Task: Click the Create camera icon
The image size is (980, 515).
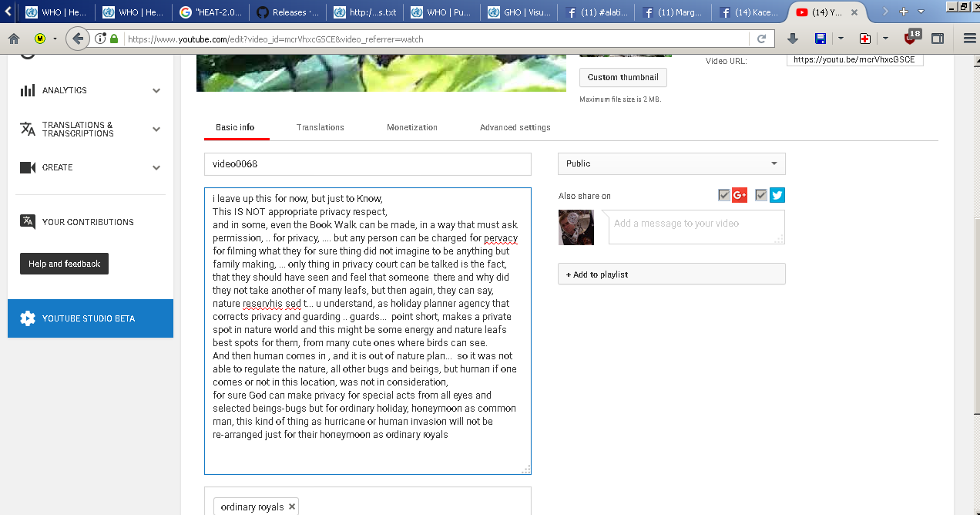Action: tap(28, 167)
